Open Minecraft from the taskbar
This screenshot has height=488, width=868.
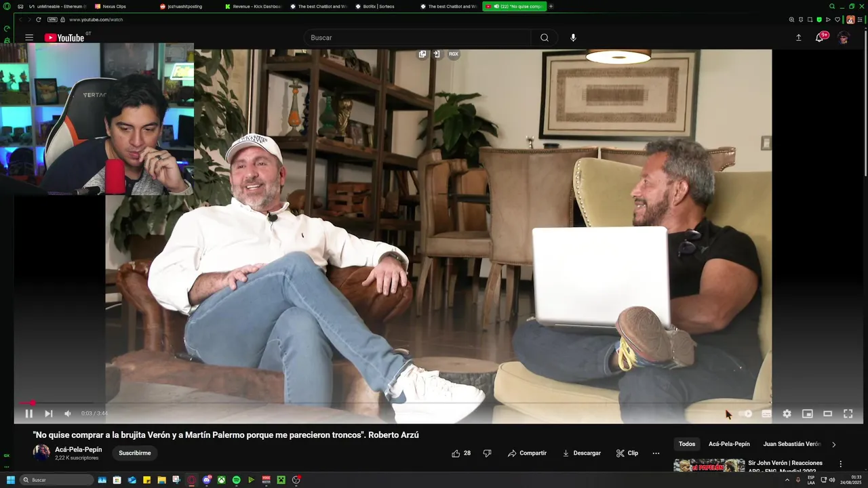tap(281, 480)
